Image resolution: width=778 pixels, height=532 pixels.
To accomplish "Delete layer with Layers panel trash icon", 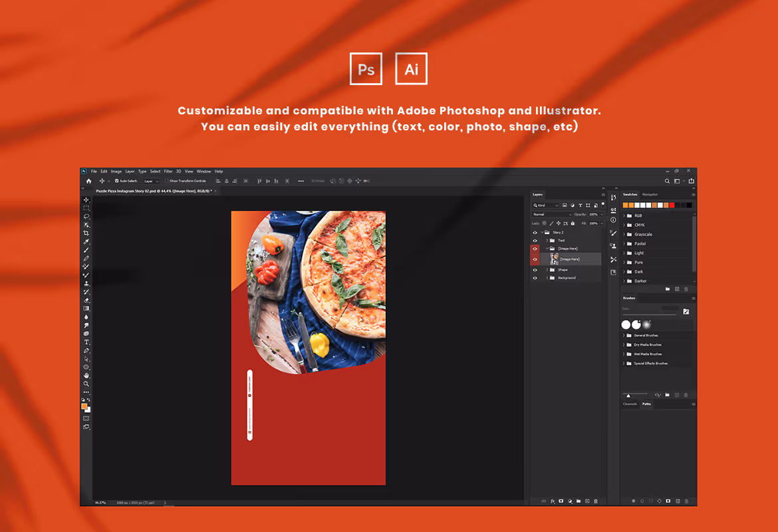I will [596, 501].
